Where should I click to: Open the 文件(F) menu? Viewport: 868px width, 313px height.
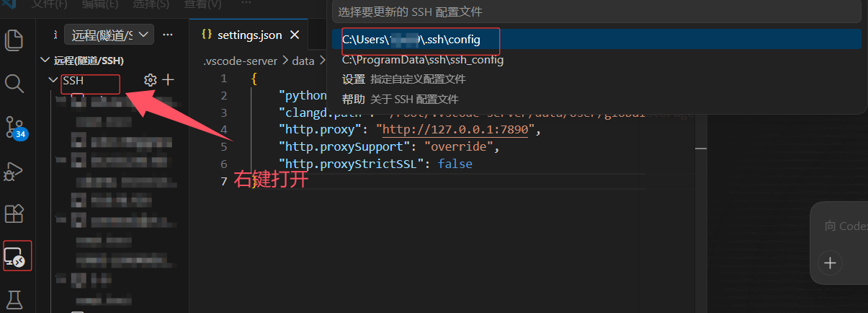[50, 4]
